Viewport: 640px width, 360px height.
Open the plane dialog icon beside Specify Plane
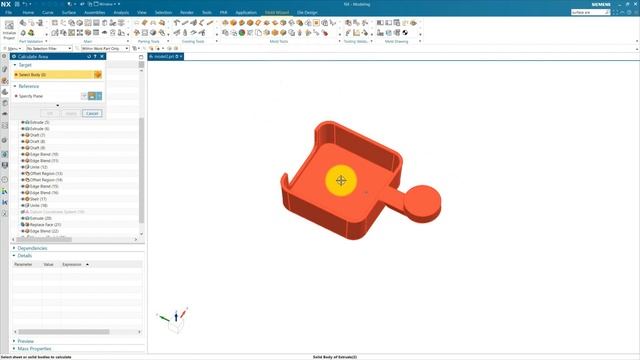[x=92, y=96]
